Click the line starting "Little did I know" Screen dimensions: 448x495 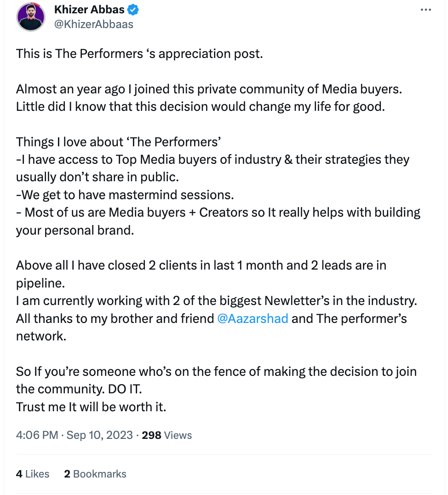click(199, 106)
